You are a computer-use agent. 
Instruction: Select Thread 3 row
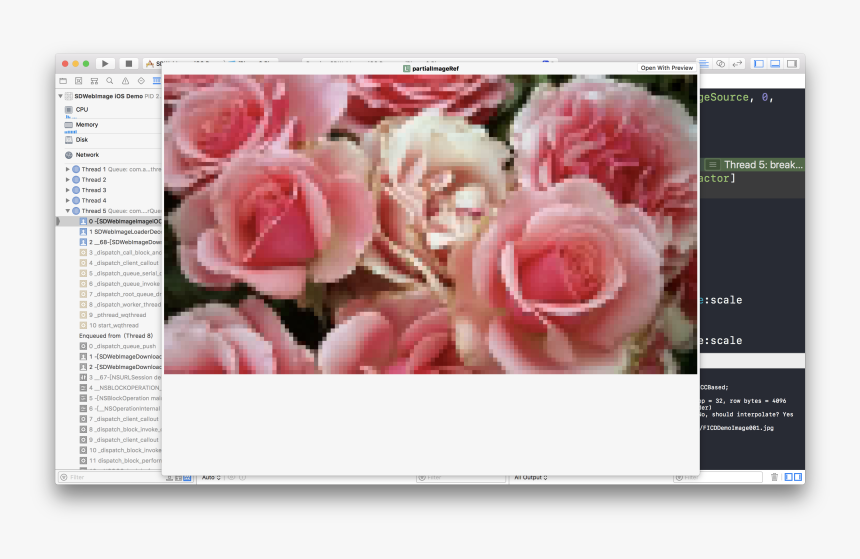[x=109, y=190]
